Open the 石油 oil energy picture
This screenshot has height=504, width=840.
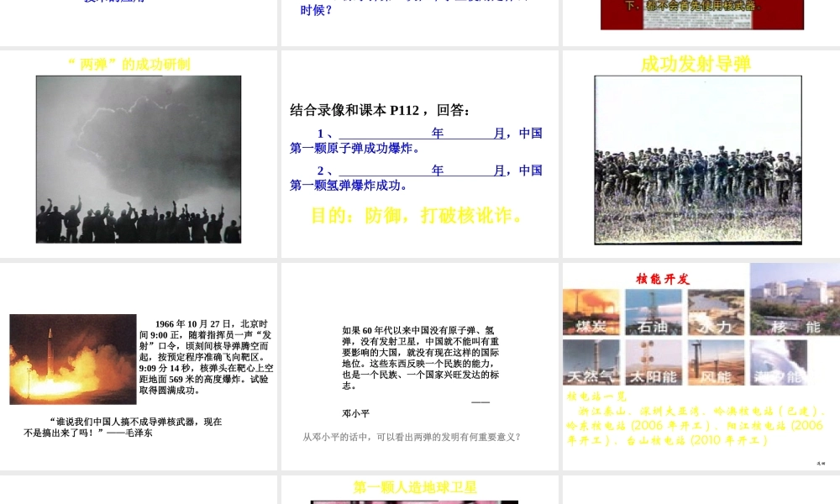click(654, 312)
